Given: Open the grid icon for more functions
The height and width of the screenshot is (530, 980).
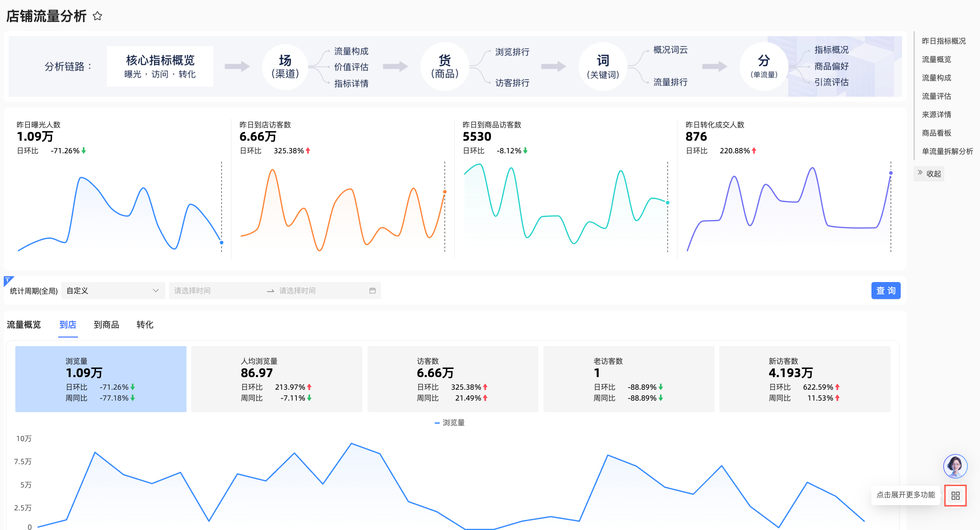Looking at the screenshot, I should click(955, 495).
